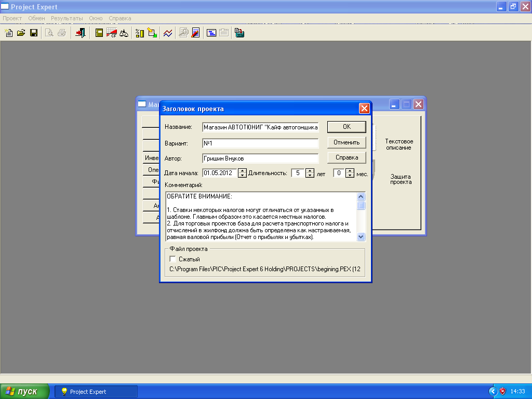Click into the Название text field
532x399 pixels.
click(260, 127)
